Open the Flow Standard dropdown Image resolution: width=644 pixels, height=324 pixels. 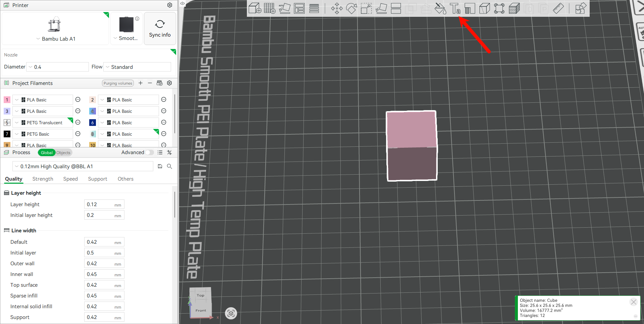137,67
